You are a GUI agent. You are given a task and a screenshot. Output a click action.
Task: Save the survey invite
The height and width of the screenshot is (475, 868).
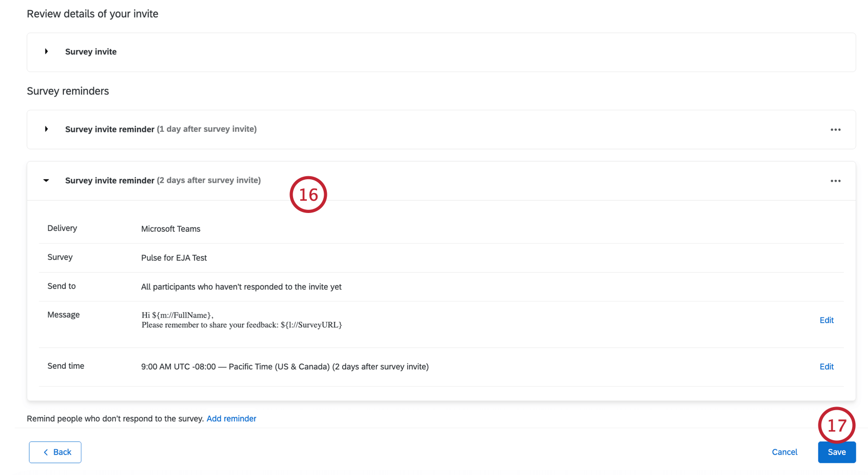pos(836,452)
